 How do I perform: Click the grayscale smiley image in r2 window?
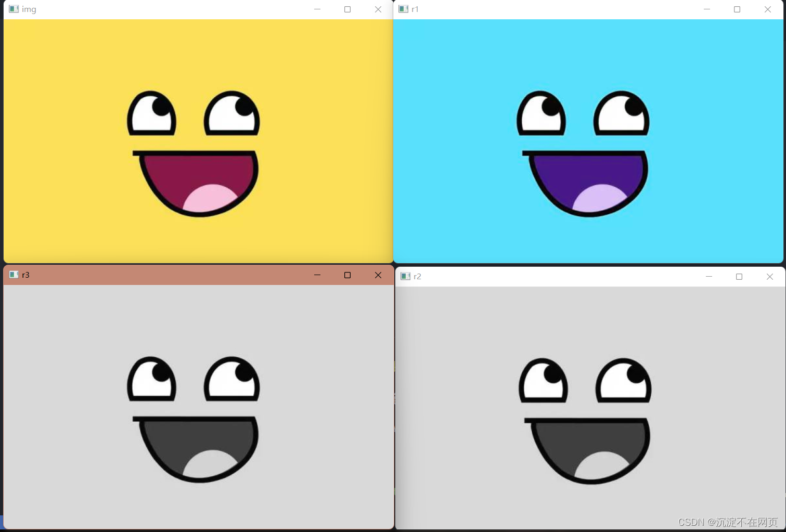click(x=590, y=408)
